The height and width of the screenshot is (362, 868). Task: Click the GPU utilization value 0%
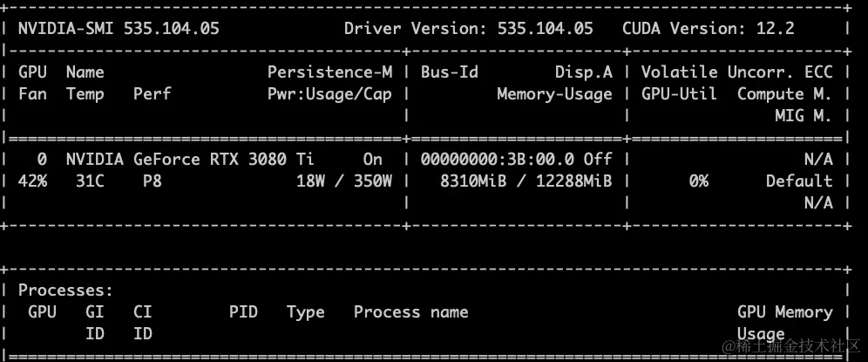(x=698, y=181)
